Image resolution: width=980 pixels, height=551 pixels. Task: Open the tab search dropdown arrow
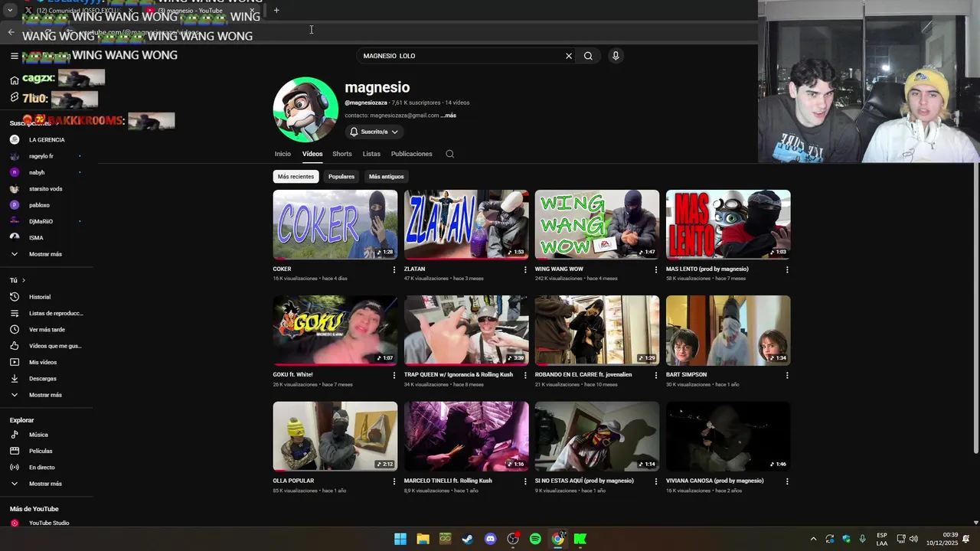[x=10, y=11]
